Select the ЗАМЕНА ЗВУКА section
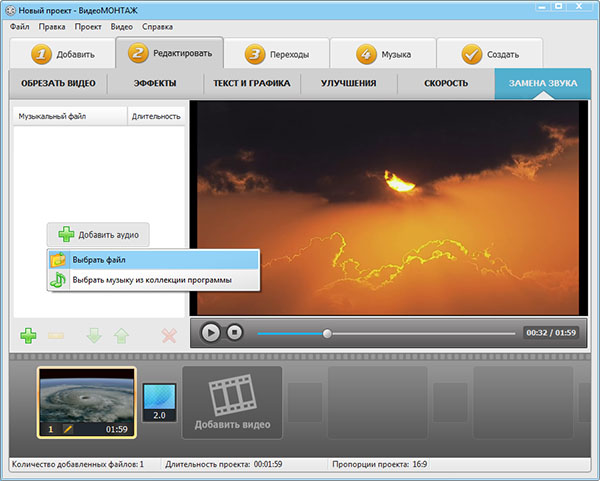The image size is (600, 481). (543, 83)
